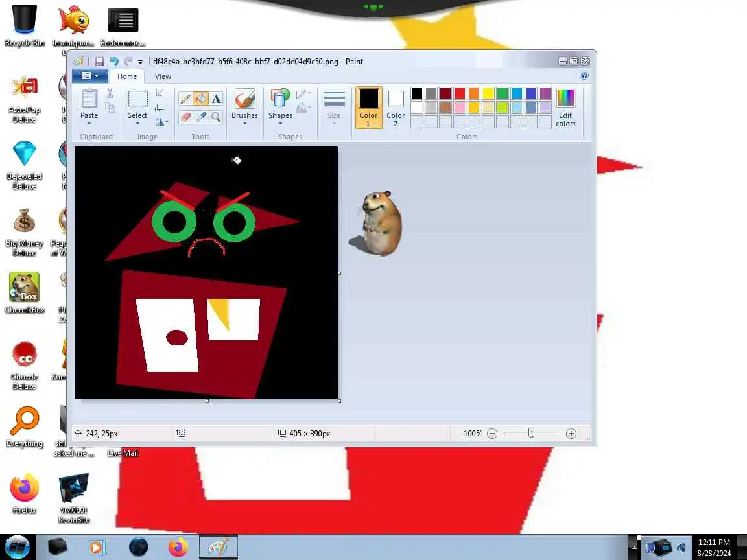Click the Size line thickness icon
The image size is (747, 560).
pyautogui.click(x=334, y=99)
